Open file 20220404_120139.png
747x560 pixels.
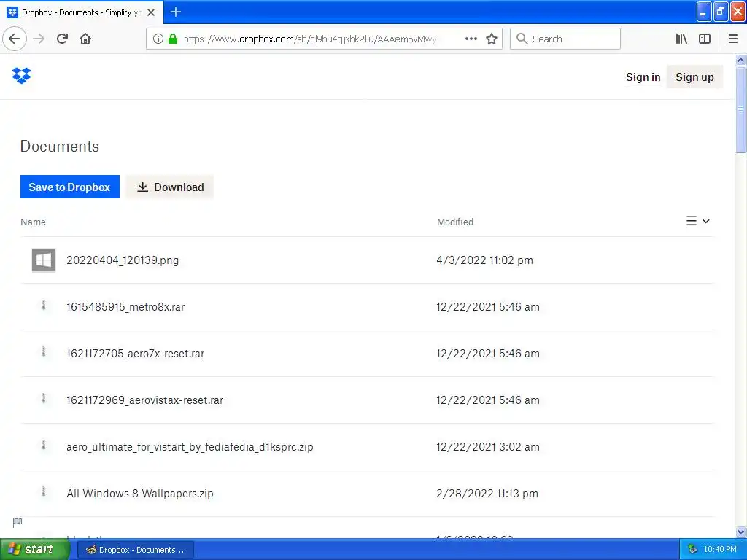point(123,260)
